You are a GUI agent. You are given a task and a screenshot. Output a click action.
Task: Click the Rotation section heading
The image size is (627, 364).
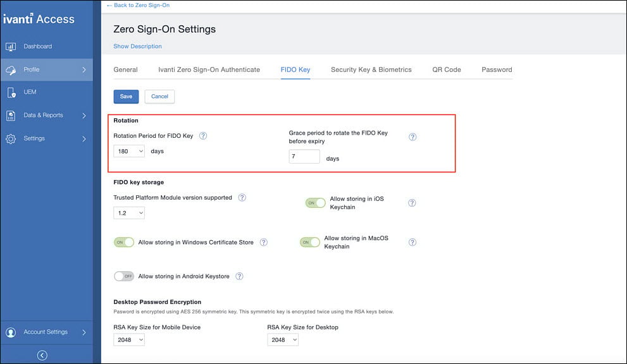coord(126,120)
